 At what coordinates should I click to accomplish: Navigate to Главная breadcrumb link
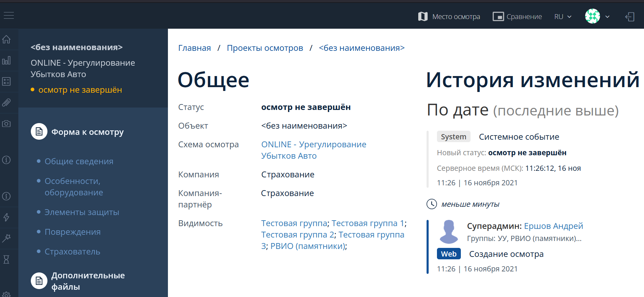194,48
